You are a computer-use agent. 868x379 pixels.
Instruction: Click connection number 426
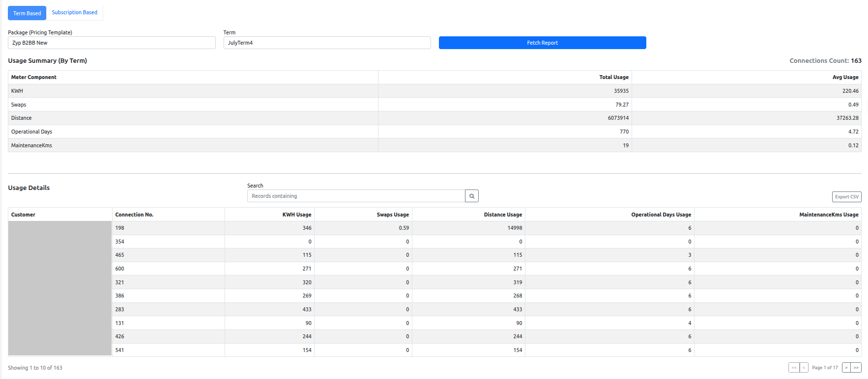[120, 336]
